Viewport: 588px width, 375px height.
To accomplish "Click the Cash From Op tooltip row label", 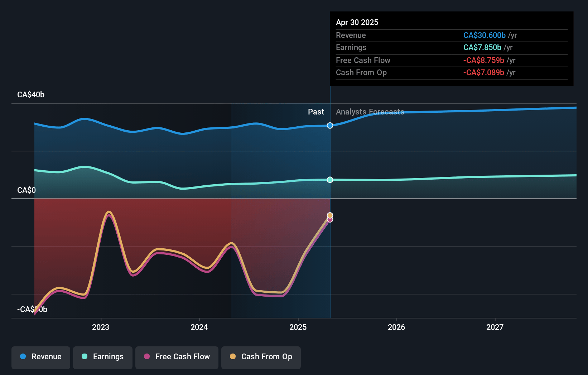I will tap(361, 72).
